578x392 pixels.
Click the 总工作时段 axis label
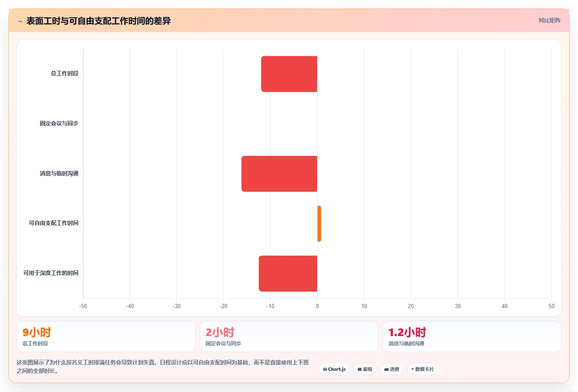click(x=64, y=73)
